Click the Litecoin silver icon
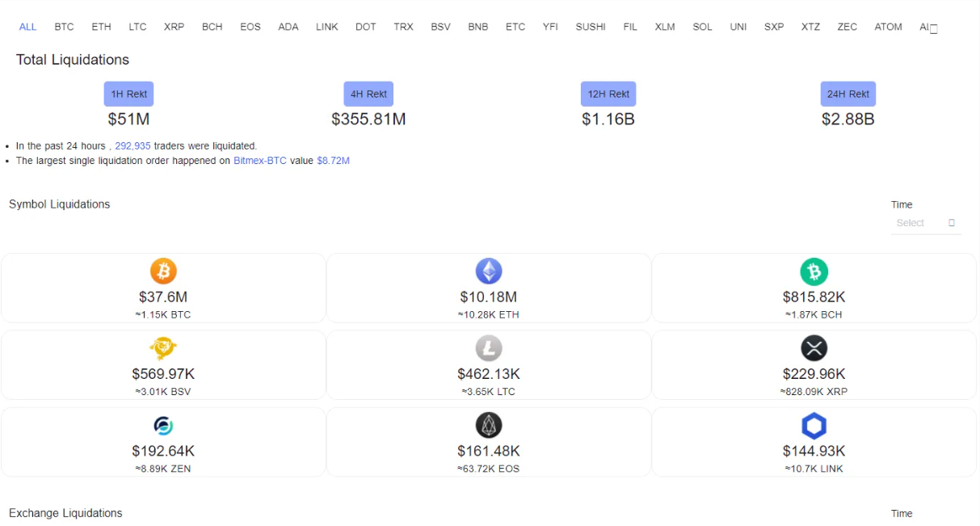Image resolution: width=980 pixels, height=526 pixels. pyautogui.click(x=488, y=348)
